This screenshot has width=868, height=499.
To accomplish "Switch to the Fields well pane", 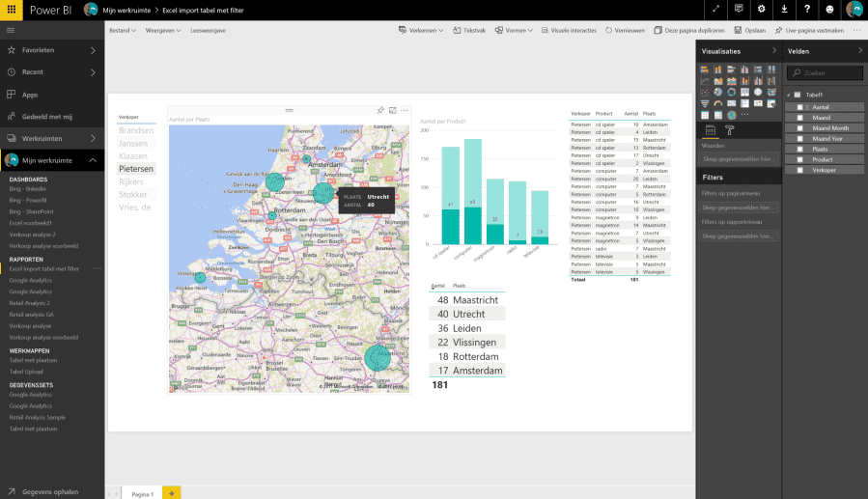I will click(x=711, y=130).
